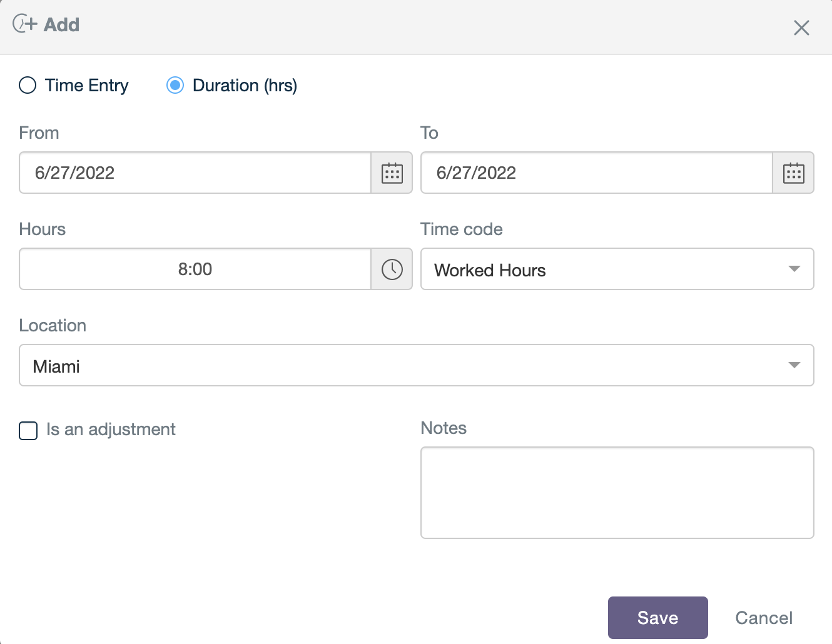Click the Add title in the header

point(61,25)
